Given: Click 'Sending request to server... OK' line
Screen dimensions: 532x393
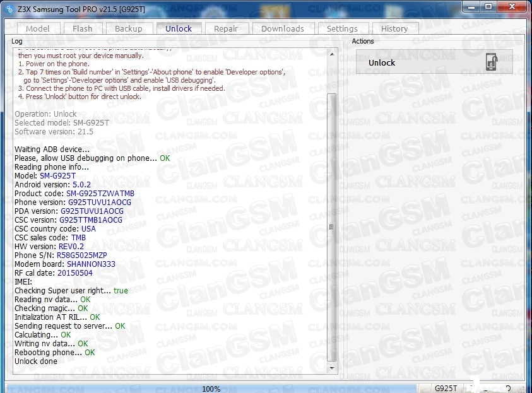Looking at the screenshot, I should (x=70, y=326).
